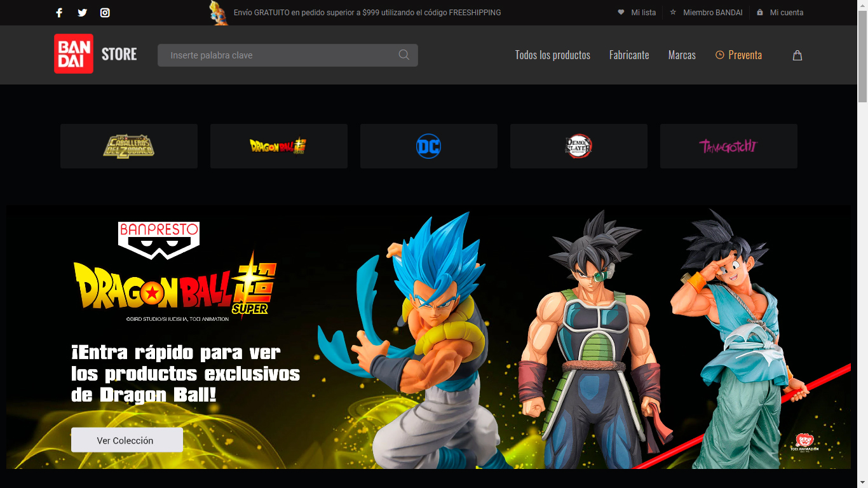This screenshot has width=868, height=488.
Task: Open the Miembro BANDAI link
Action: 707,13
